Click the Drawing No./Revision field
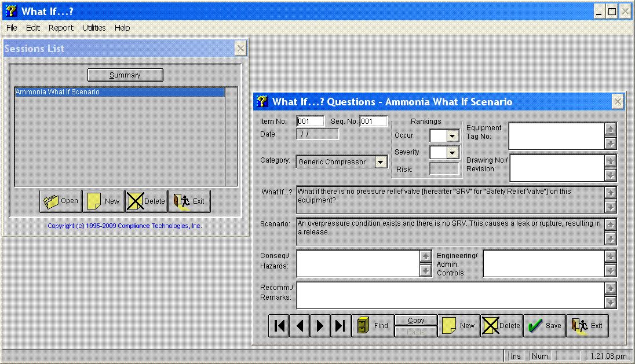The image size is (635, 364). pyautogui.click(x=556, y=168)
